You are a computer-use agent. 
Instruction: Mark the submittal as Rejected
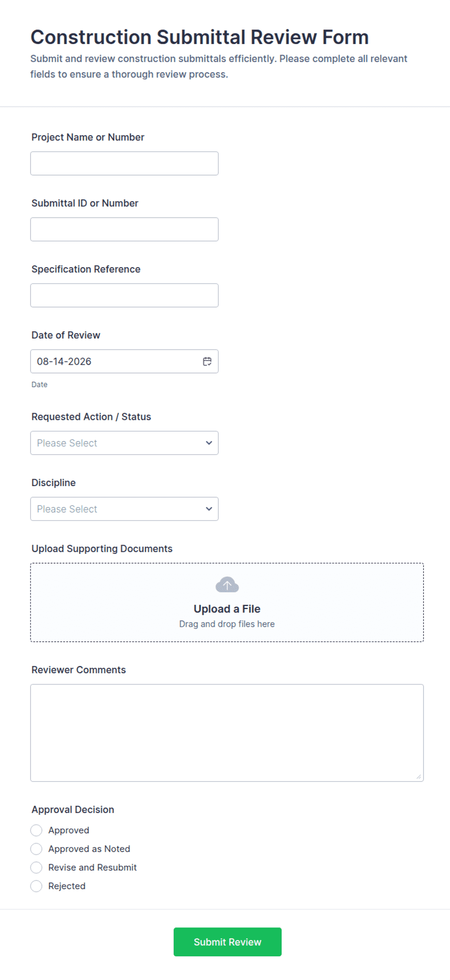point(36,886)
